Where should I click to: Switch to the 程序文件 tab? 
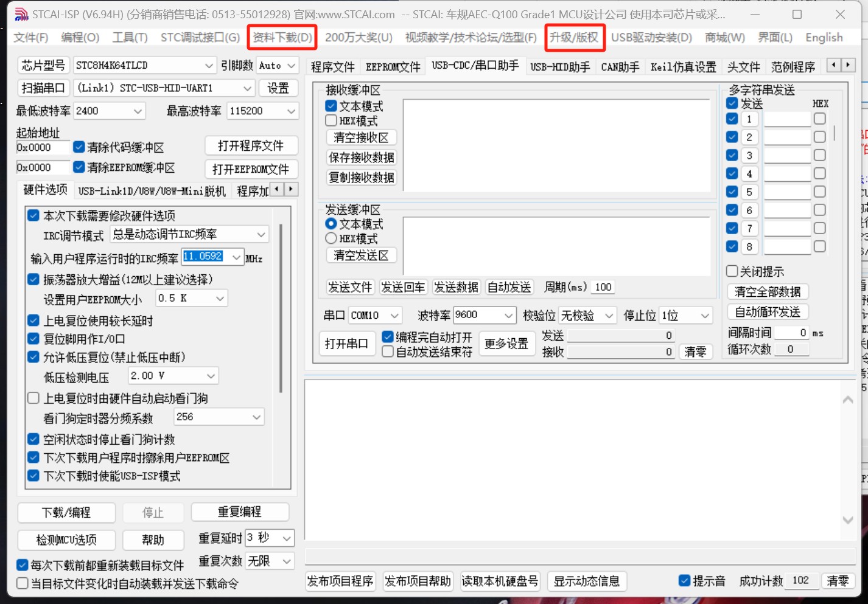pos(332,67)
